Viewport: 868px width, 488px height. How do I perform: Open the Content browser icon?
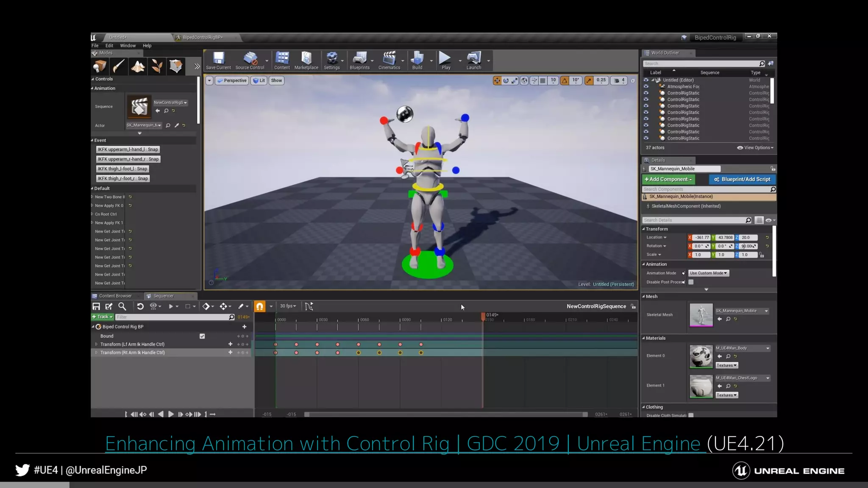pos(282,60)
